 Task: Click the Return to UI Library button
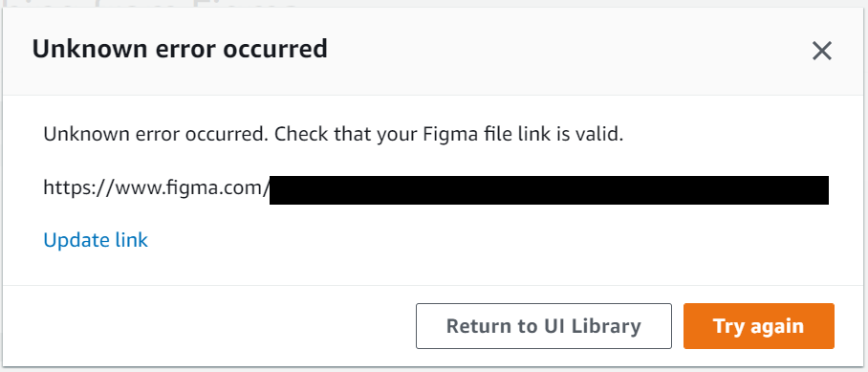click(544, 326)
